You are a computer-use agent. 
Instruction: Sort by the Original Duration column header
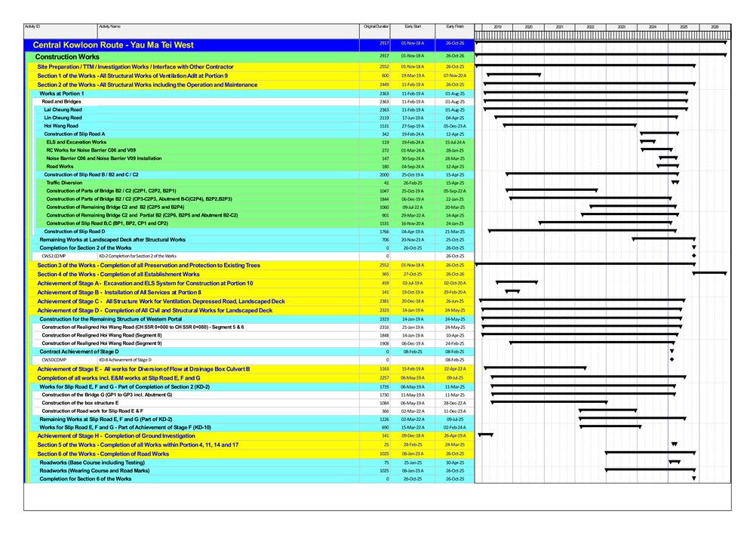click(x=376, y=26)
